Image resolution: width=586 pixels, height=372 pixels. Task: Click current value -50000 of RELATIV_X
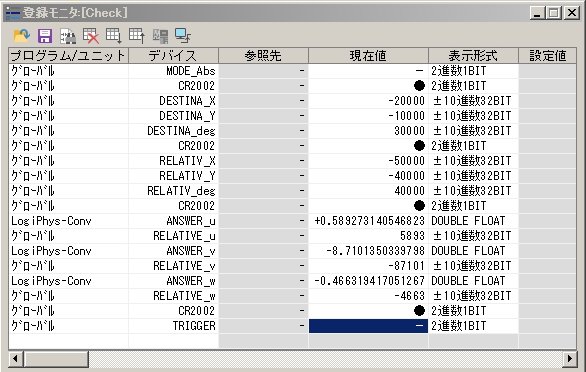click(368, 161)
